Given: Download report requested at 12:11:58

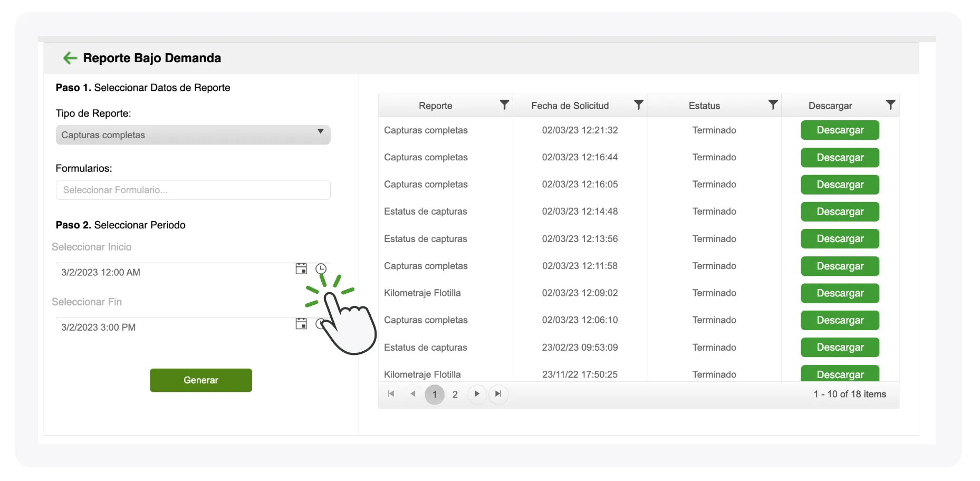Looking at the screenshot, I should (x=840, y=266).
